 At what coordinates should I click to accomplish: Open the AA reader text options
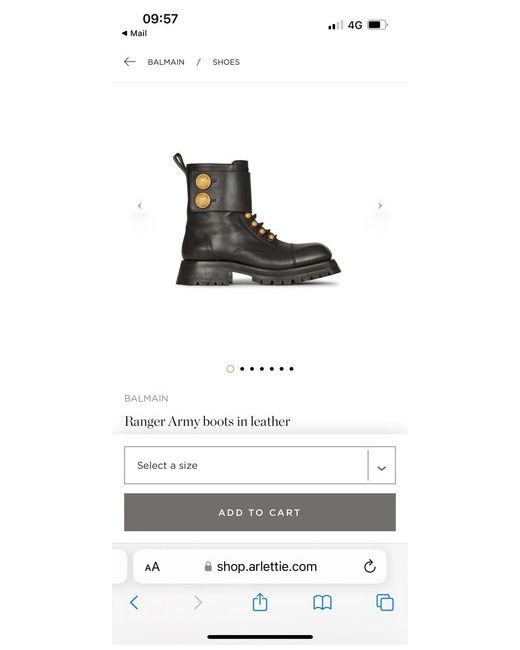click(152, 567)
